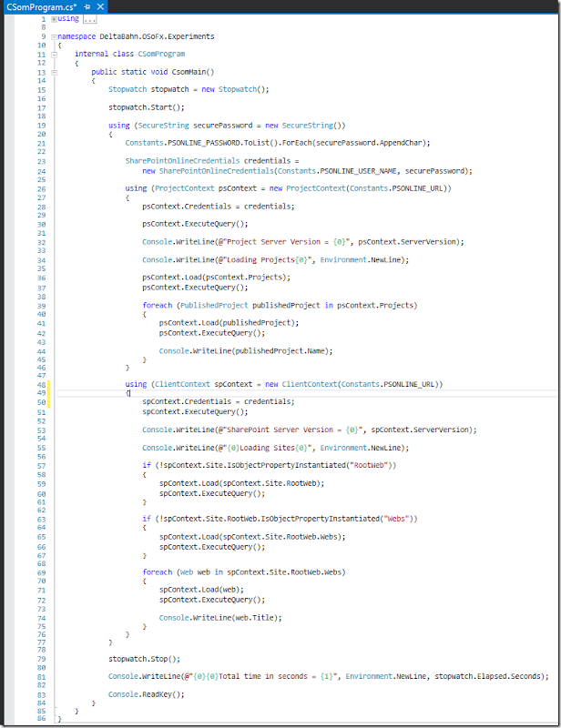
Task: Click 'Loading Projects{0}' string literal
Action: [x=267, y=259]
